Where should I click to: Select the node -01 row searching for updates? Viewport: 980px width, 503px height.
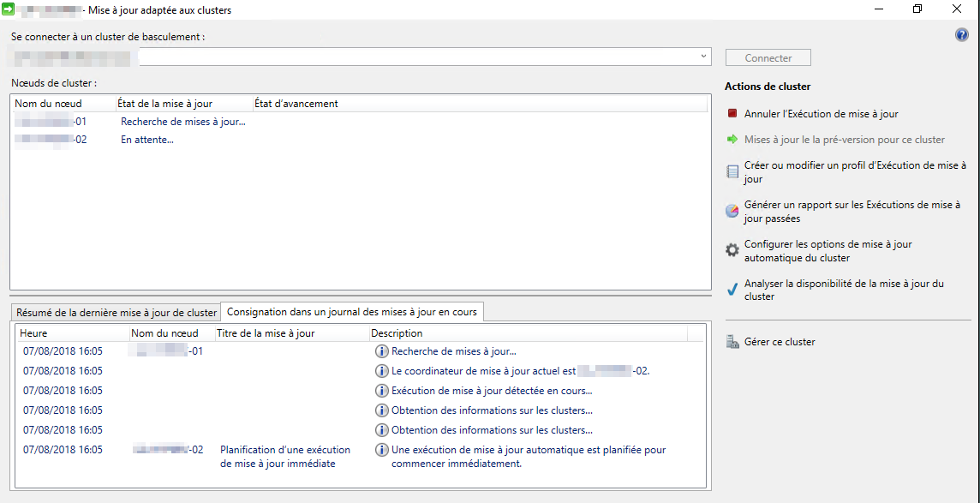coord(182,122)
